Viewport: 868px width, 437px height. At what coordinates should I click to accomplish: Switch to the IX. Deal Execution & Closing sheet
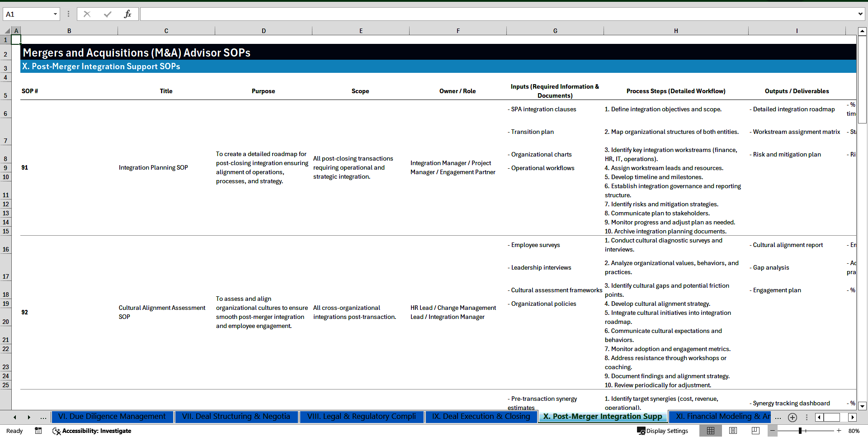click(x=481, y=417)
